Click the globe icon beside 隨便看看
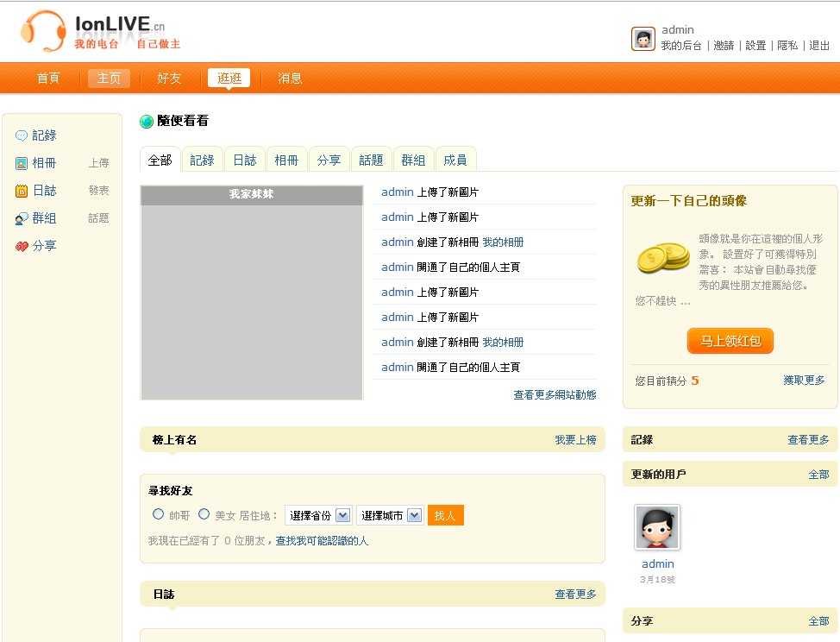This screenshot has width=840, height=642. point(147,122)
